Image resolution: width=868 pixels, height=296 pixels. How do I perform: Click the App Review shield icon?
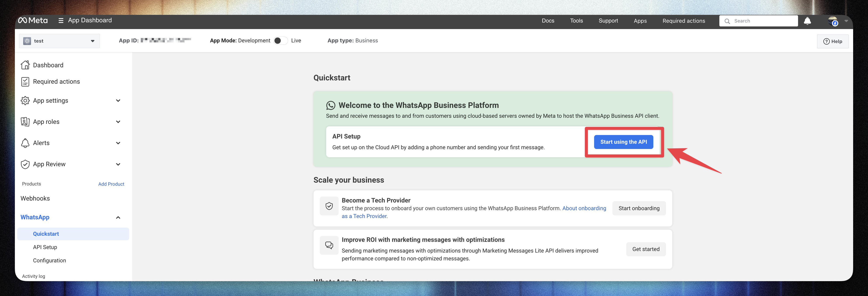click(x=25, y=164)
